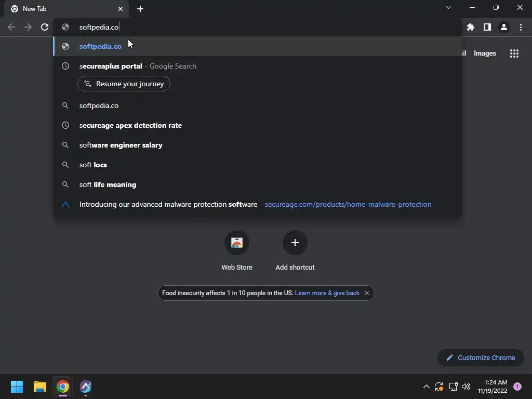This screenshot has height=399, width=532.
Task: Select the highlighted softpedia.co URL suggestion
Action: click(x=258, y=46)
